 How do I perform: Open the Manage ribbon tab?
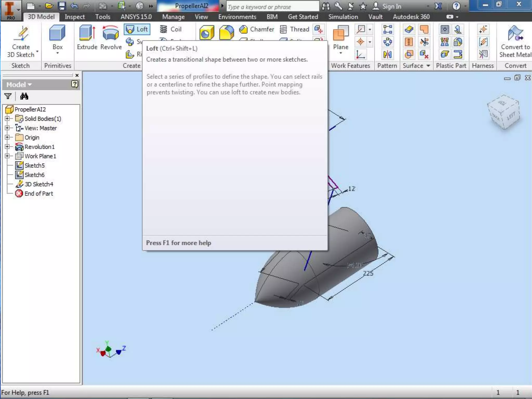pyautogui.click(x=173, y=17)
